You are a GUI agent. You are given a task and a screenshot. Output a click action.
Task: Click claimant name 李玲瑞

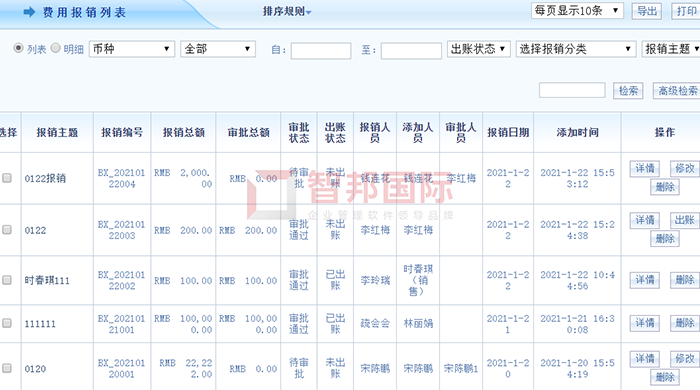click(375, 281)
